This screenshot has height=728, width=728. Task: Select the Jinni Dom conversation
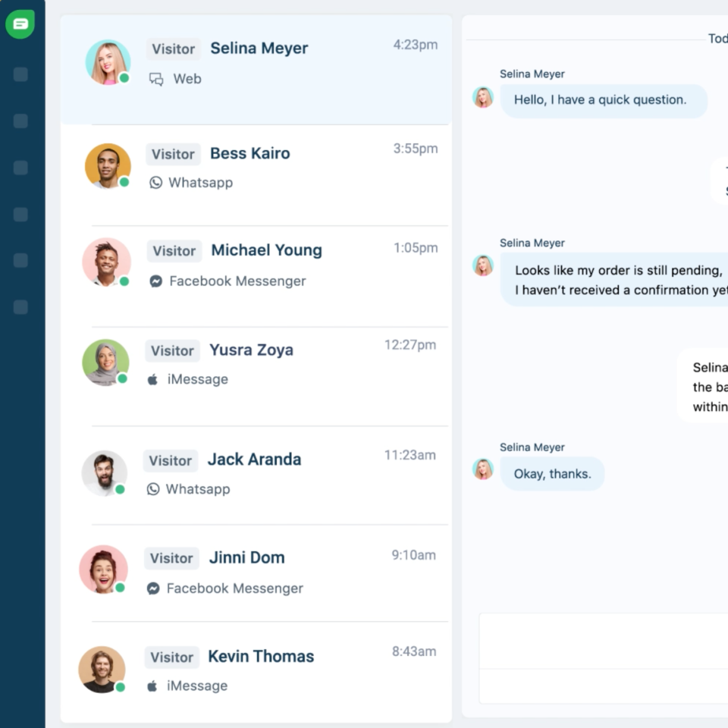click(246, 558)
